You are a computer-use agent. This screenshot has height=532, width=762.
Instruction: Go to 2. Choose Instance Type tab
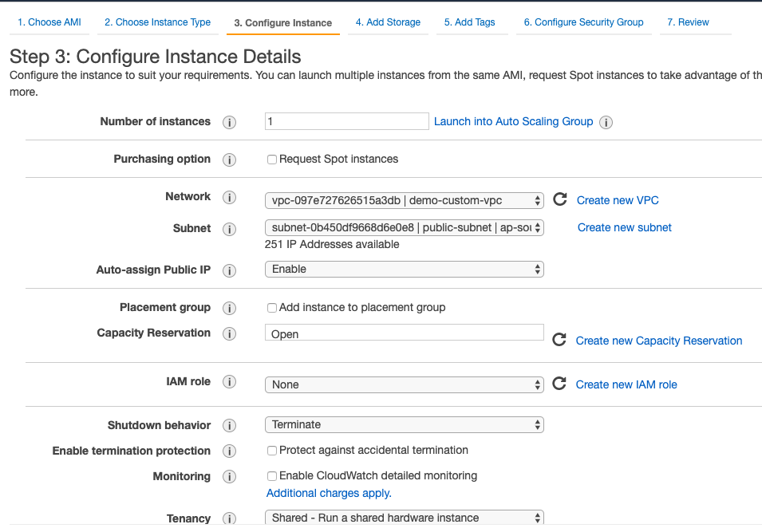(157, 22)
